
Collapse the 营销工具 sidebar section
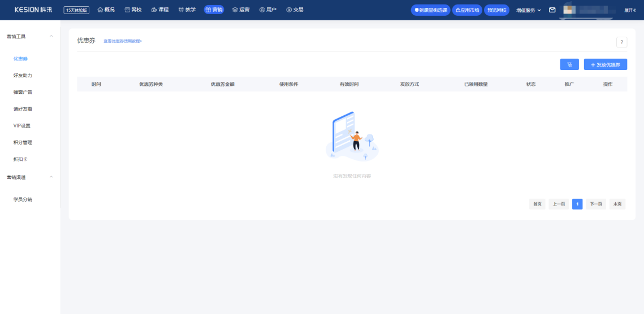pos(51,37)
